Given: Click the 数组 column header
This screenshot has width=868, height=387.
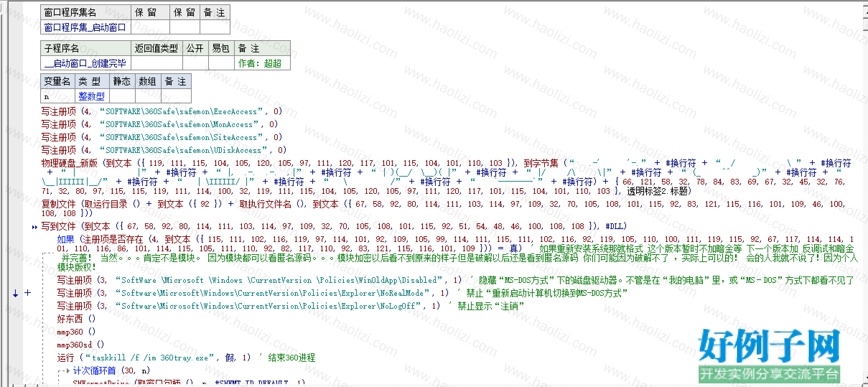Looking at the screenshot, I should (148, 81).
